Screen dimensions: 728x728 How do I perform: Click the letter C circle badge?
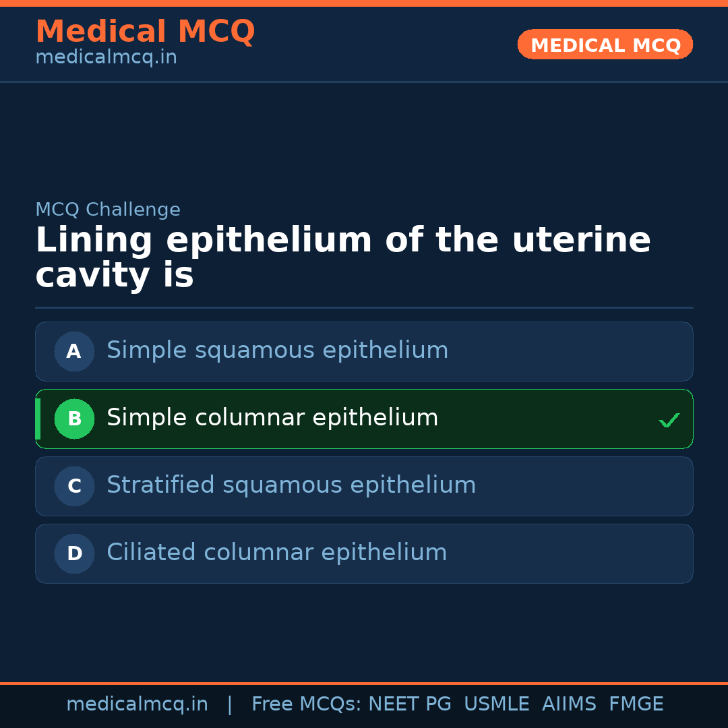[74, 486]
